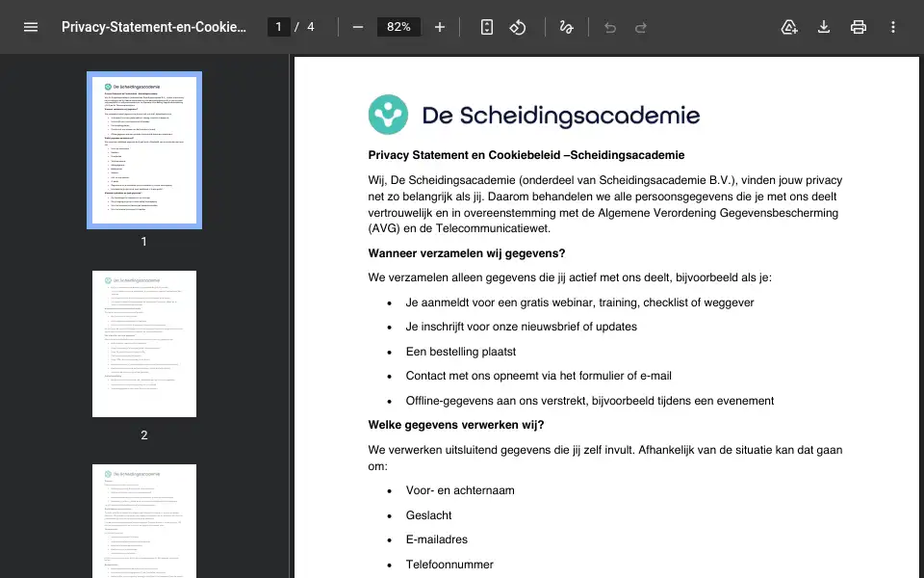This screenshot has width=924, height=578.
Task: Click the heading 'Welke gegevens verwerken wij?'
Action: [x=456, y=425]
